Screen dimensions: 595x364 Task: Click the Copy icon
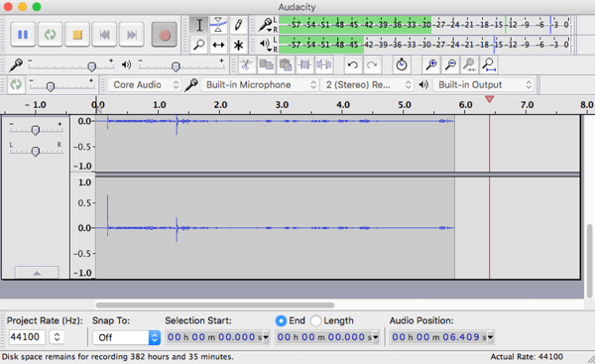[266, 64]
